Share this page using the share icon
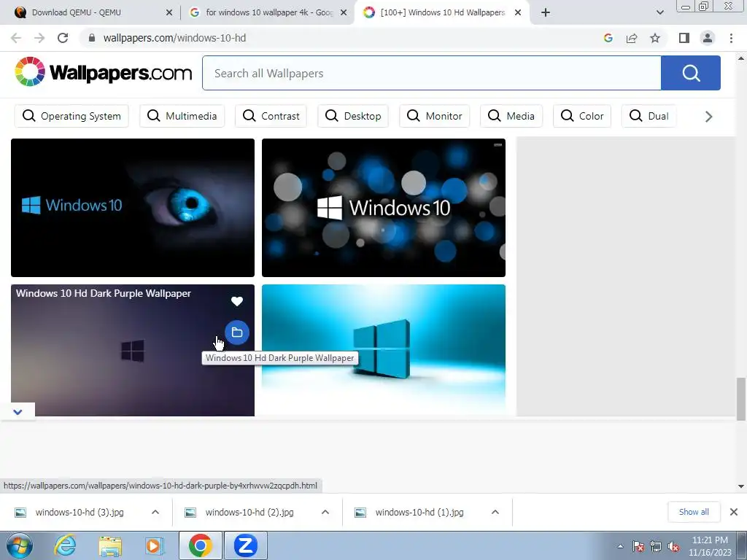Image resolution: width=747 pixels, height=560 pixels. point(632,38)
